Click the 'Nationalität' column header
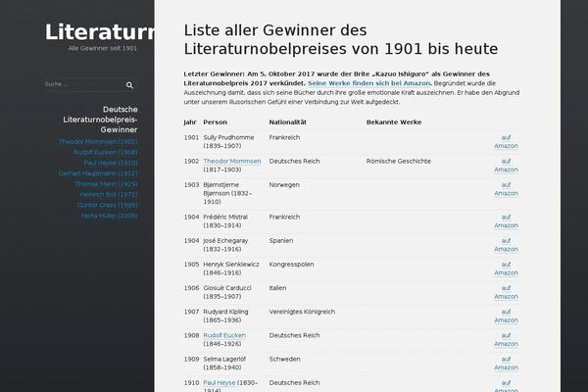 [287, 122]
